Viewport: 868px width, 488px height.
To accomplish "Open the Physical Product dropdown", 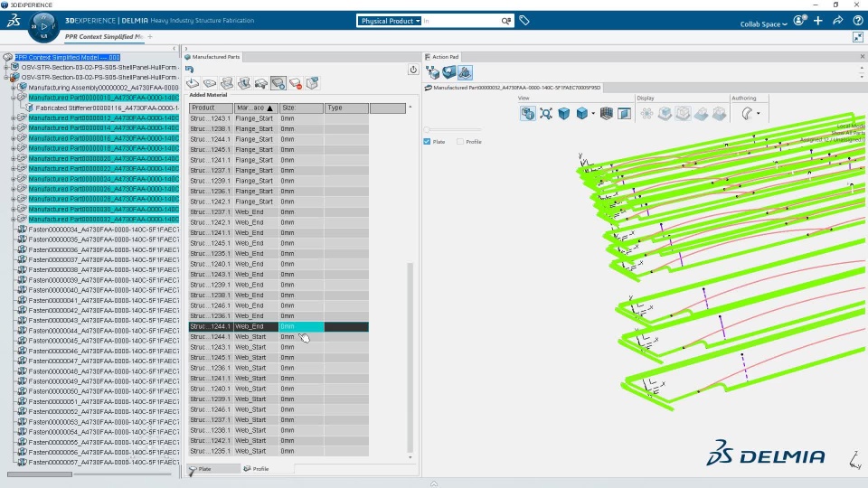I will [x=389, y=21].
